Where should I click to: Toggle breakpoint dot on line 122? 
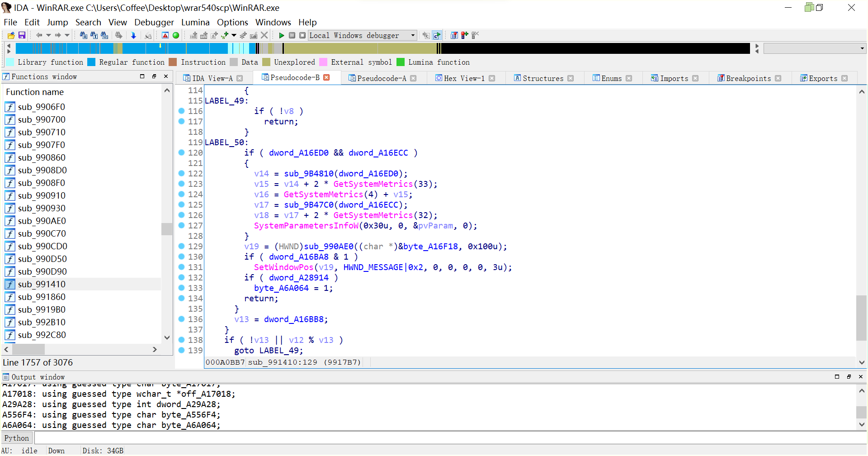[181, 173]
